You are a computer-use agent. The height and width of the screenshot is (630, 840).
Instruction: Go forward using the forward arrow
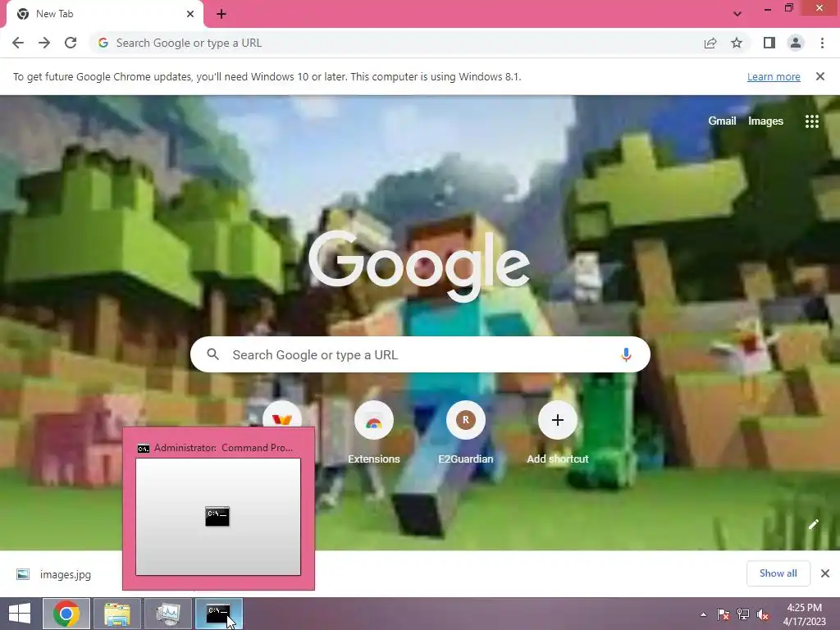pyautogui.click(x=44, y=43)
